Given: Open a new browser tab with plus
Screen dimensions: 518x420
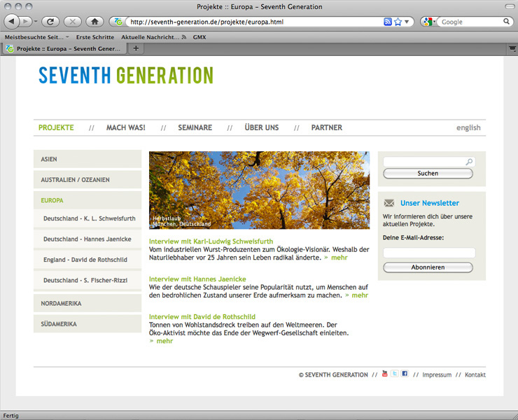Looking at the screenshot, I should click(x=136, y=48).
